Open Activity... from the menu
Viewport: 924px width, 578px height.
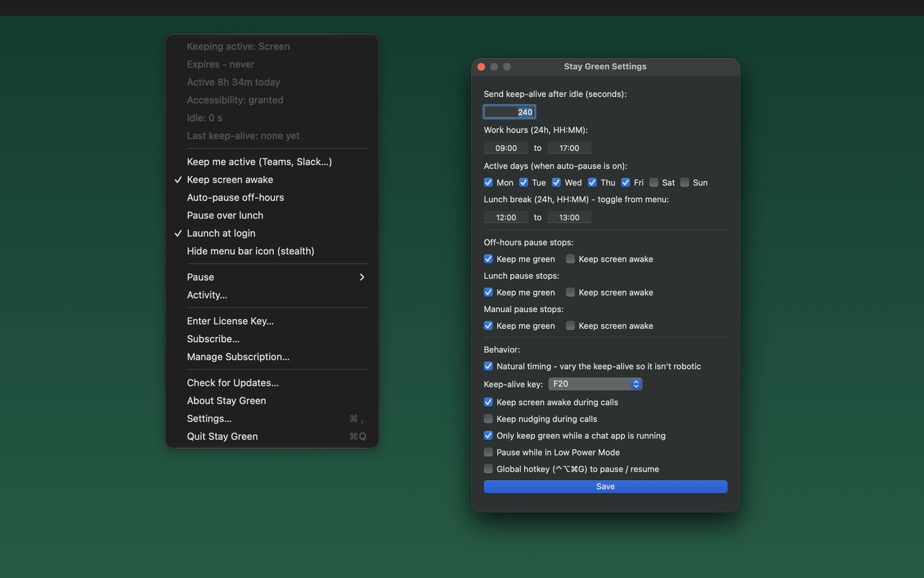click(272, 295)
